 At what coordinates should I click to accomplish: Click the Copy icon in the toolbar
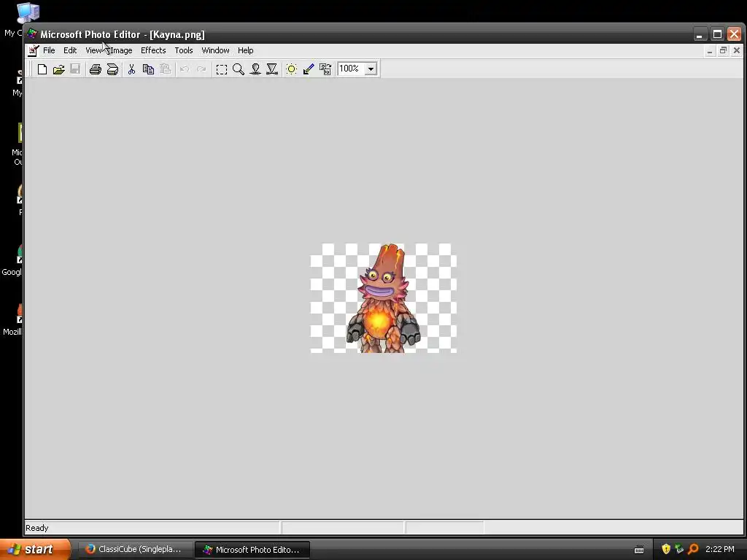pos(148,69)
